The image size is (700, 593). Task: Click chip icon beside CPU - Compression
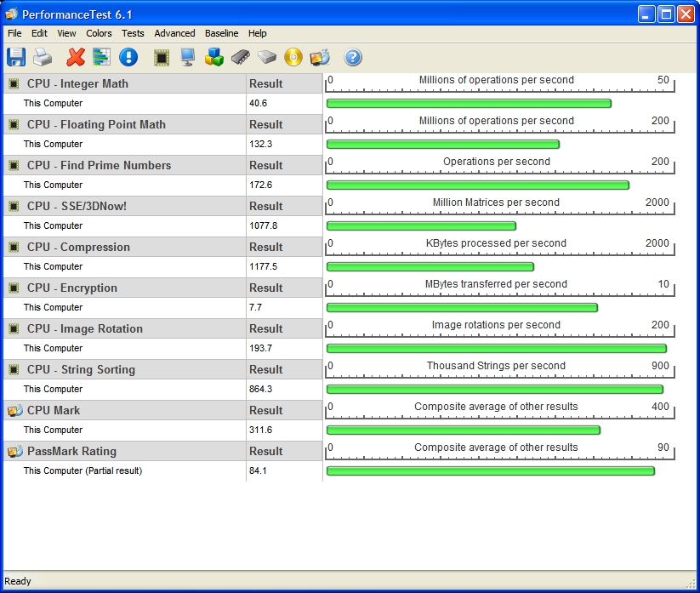(x=14, y=247)
